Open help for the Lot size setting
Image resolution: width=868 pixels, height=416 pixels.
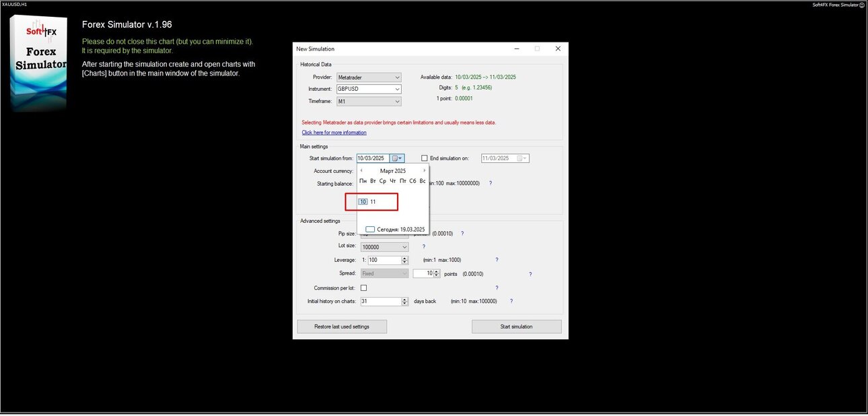[x=423, y=247]
